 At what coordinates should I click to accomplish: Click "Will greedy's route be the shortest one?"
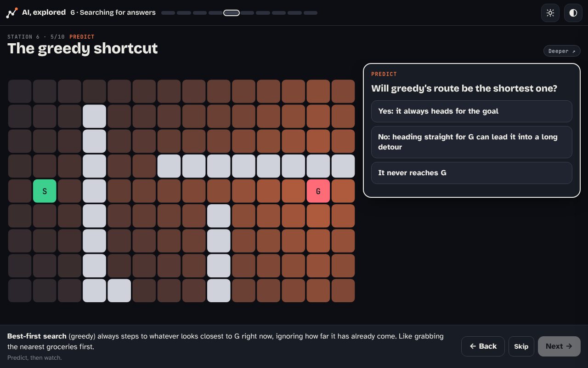tap(464, 88)
